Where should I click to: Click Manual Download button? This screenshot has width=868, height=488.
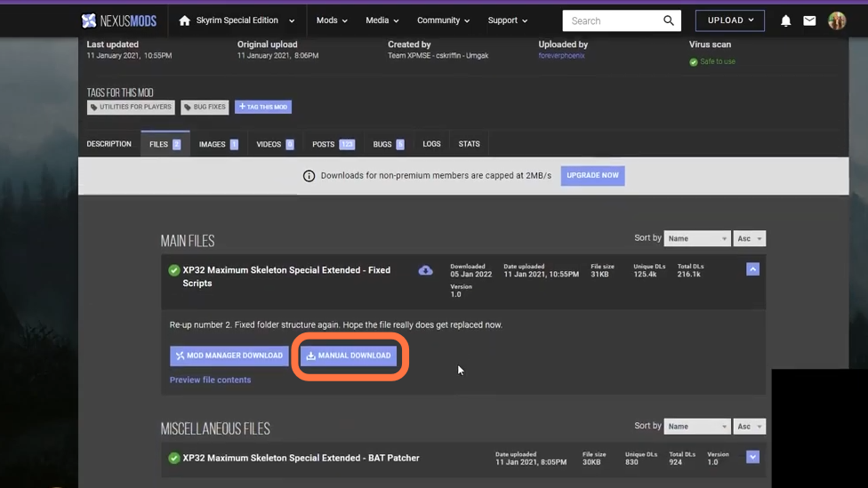pyautogui.click(x=349, y=356)
